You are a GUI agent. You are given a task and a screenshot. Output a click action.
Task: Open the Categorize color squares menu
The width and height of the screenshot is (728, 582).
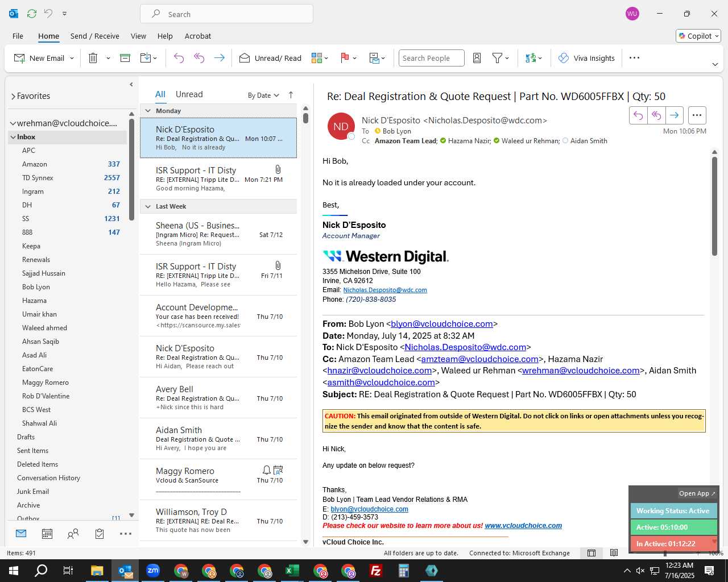tap(320, 58)
